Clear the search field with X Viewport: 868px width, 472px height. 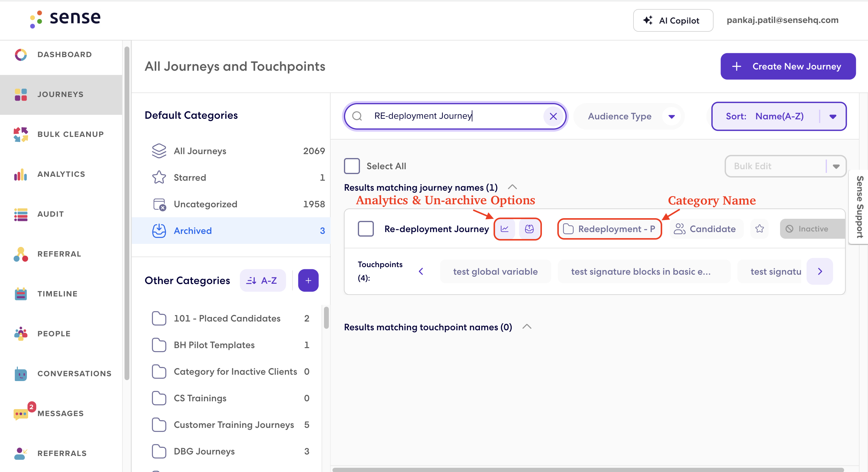(x=553, y=116)
